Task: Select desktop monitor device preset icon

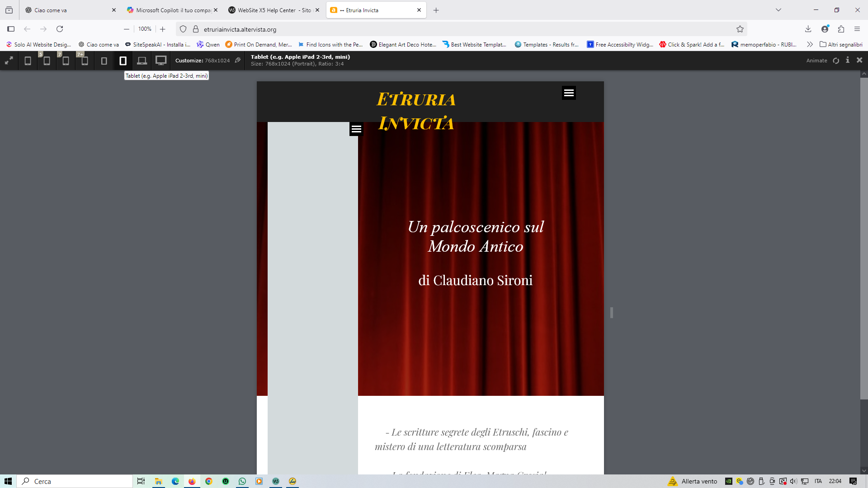Action: pos(161,61)
